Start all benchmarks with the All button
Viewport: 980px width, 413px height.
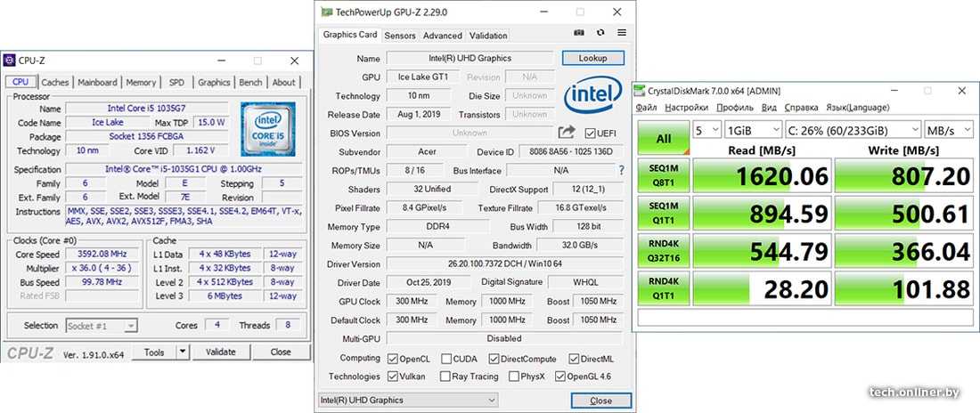coord(664,139)
